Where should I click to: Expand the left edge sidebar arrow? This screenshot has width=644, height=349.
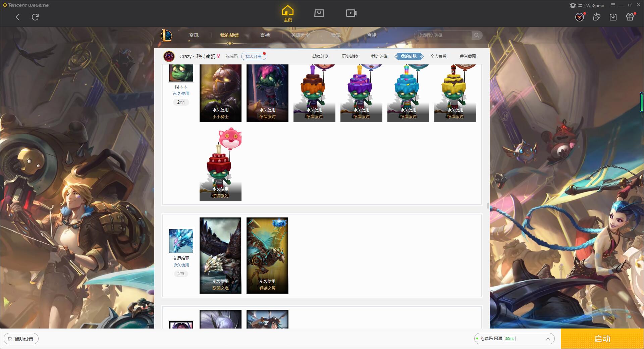click(2, 187)
